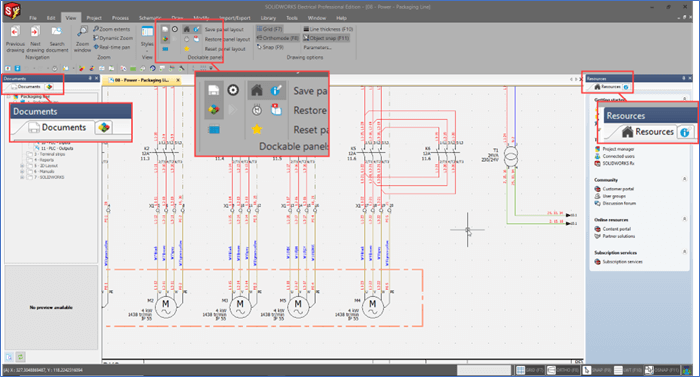Open drawing Parameters... dialog
The image size is (700, 377).
pos(317,47)
